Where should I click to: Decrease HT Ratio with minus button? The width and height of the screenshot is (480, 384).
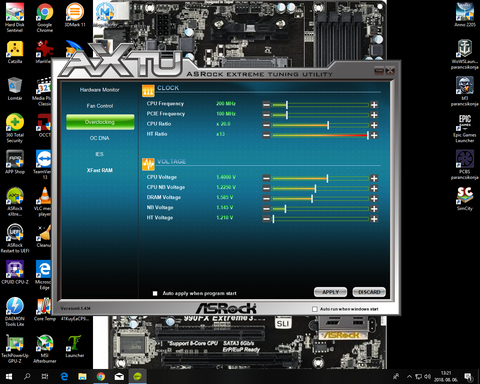coord(266,135)
